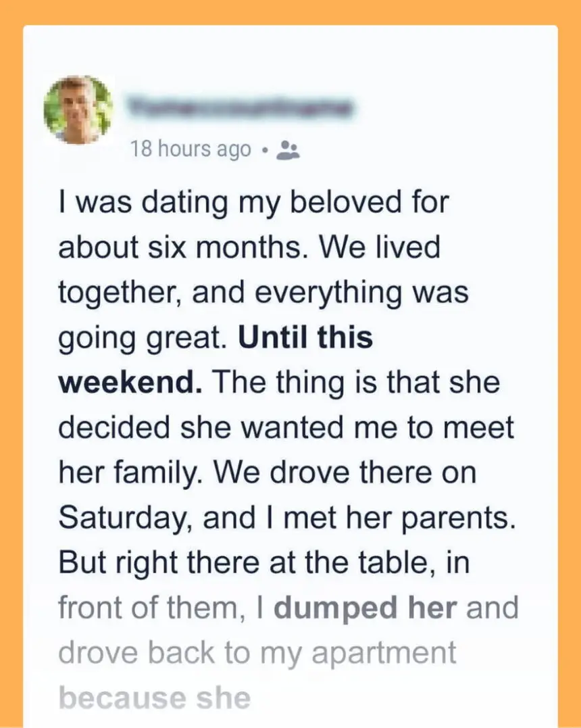Image resolution: width=581 pixels, height=728 pixels.
Task: Click "drove back to my apartment" line
Action: 257,653
